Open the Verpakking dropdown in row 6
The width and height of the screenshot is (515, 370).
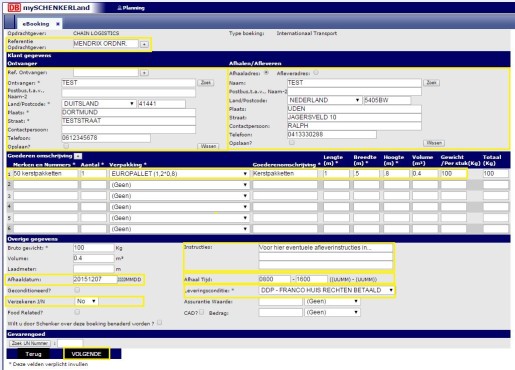pos(179,229)
